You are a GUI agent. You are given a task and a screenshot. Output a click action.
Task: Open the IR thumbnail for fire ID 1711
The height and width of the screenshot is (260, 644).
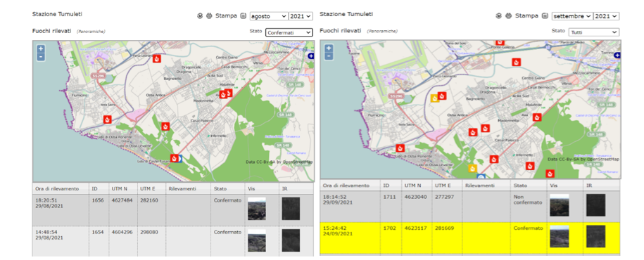(x=595, y=205)
